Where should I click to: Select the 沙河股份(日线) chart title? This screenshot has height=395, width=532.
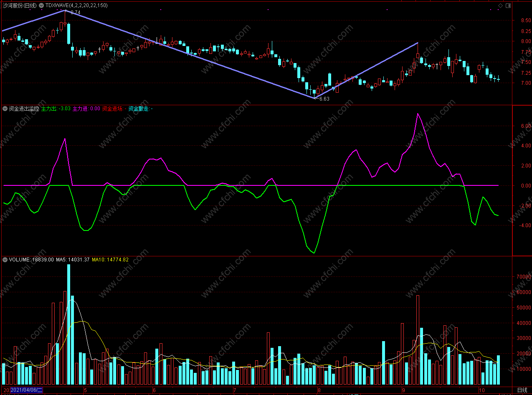[x=20, y=5]
